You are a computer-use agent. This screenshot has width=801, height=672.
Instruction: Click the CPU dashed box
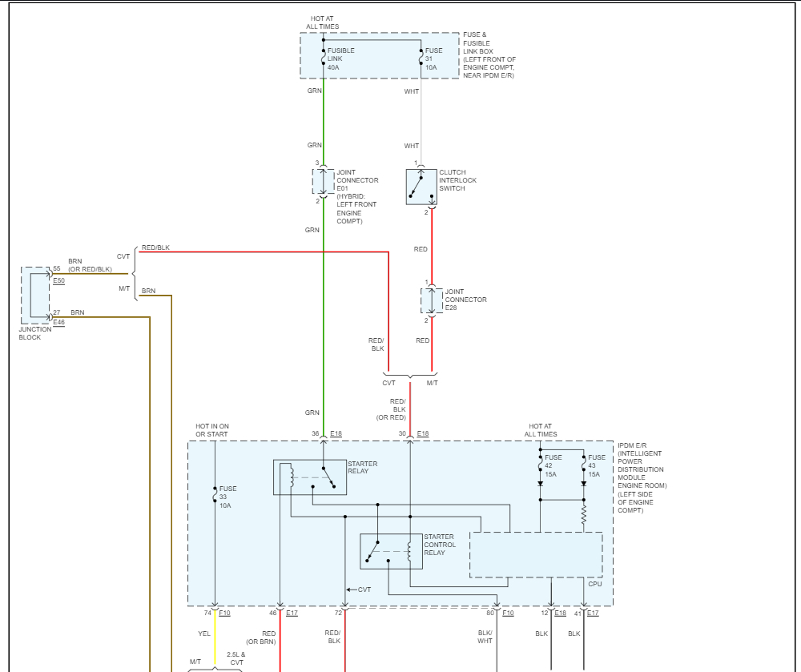click(x=536, y=555)
